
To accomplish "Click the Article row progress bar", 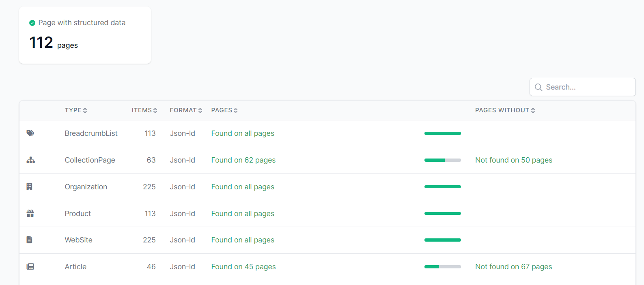I will pos(443,267).
